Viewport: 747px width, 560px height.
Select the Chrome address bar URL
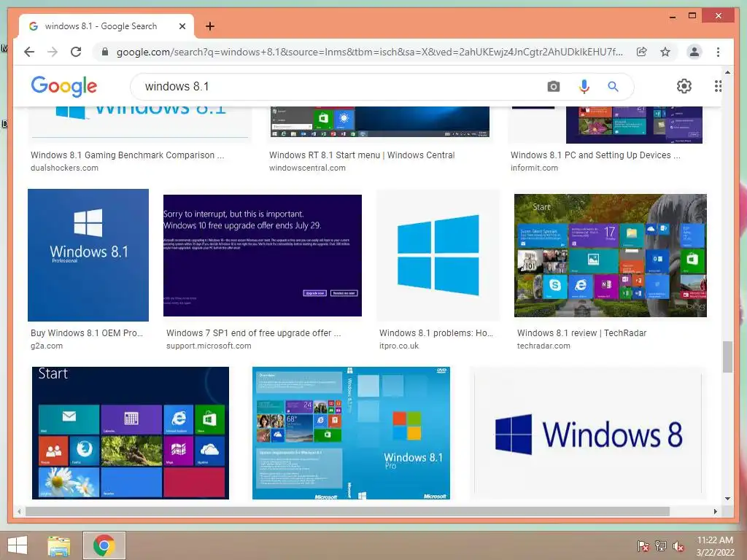point(369,52)
